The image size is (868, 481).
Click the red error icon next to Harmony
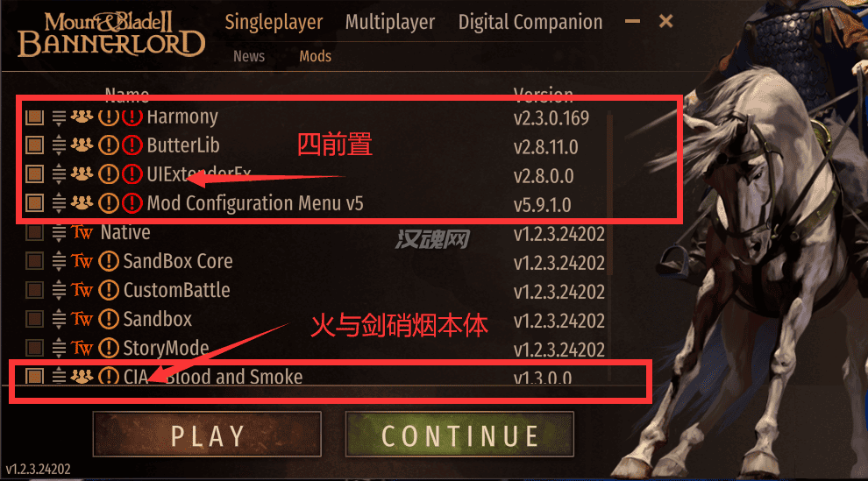click(132, 117)
